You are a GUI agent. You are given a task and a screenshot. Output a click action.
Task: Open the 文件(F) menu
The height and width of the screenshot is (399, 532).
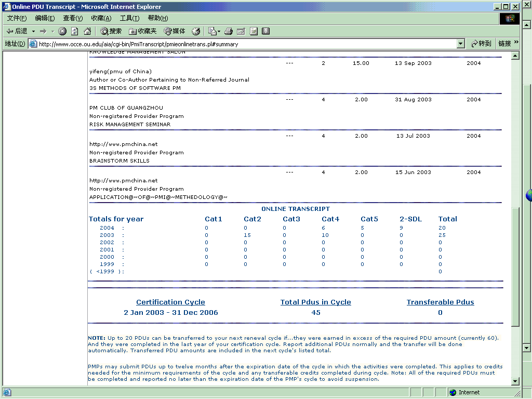click(17, 18)
